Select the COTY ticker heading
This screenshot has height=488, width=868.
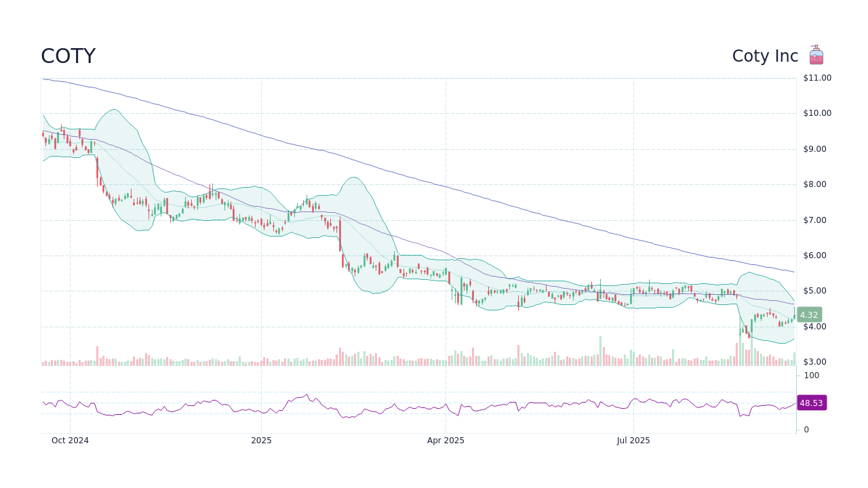[x=68, y=56]
